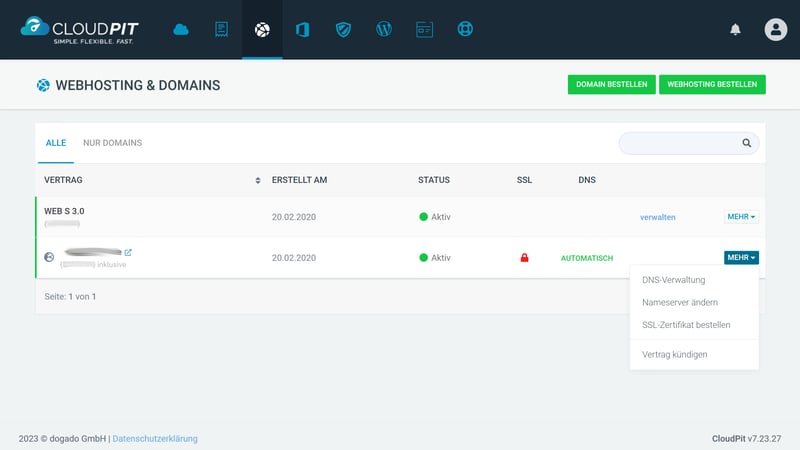800x450 pixels.
Task: Click into the search input field
Action: point(680,143)
